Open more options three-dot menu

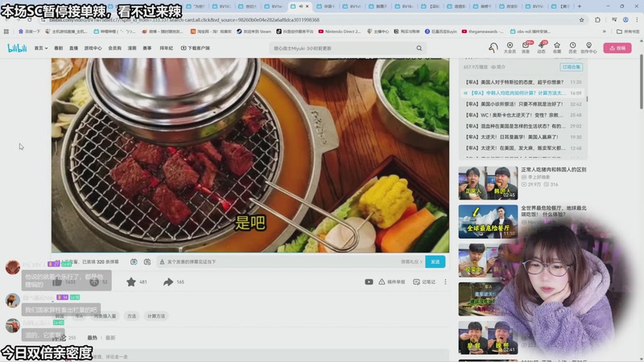tap(445, 282)
